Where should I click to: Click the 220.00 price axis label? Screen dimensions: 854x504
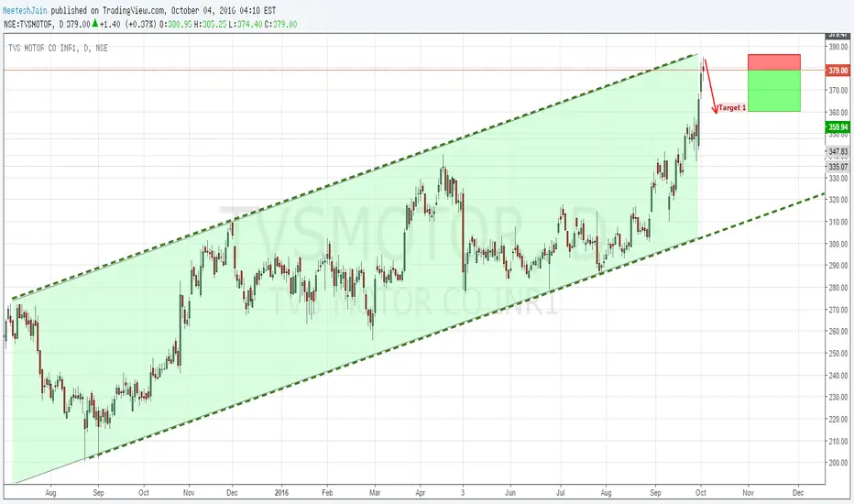click(x=838, y=419)
